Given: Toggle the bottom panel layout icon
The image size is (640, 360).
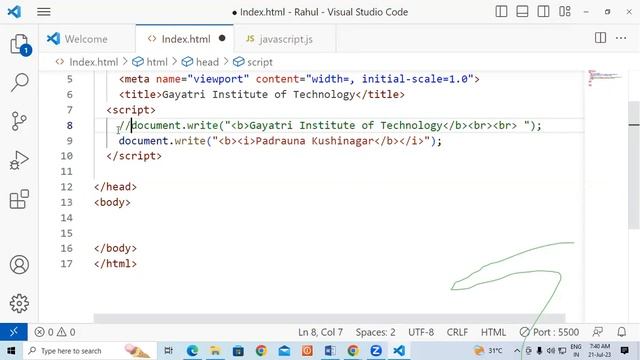Looking at the screenshot, I should pos(522,11).
